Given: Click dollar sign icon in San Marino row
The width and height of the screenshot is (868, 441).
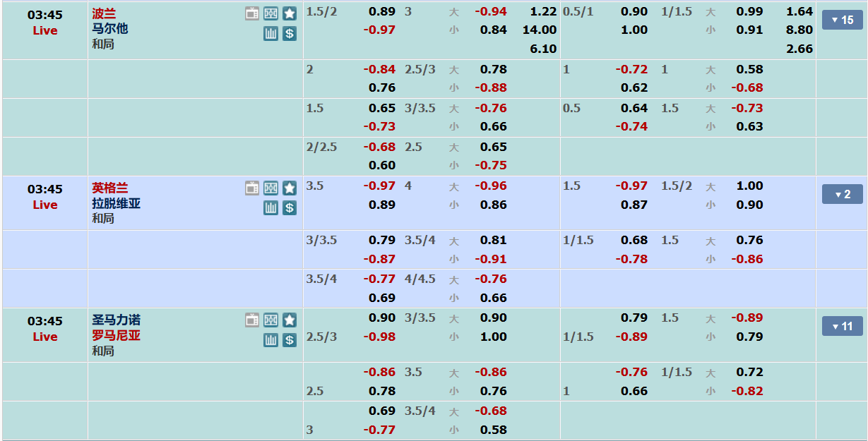Looking at the screenshot, I should [290, 340].
